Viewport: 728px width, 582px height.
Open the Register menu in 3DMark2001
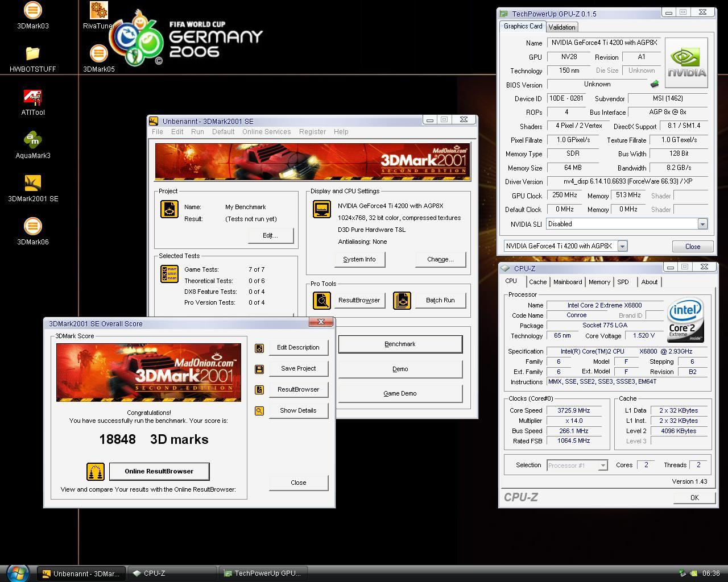(x=313, y=132)
